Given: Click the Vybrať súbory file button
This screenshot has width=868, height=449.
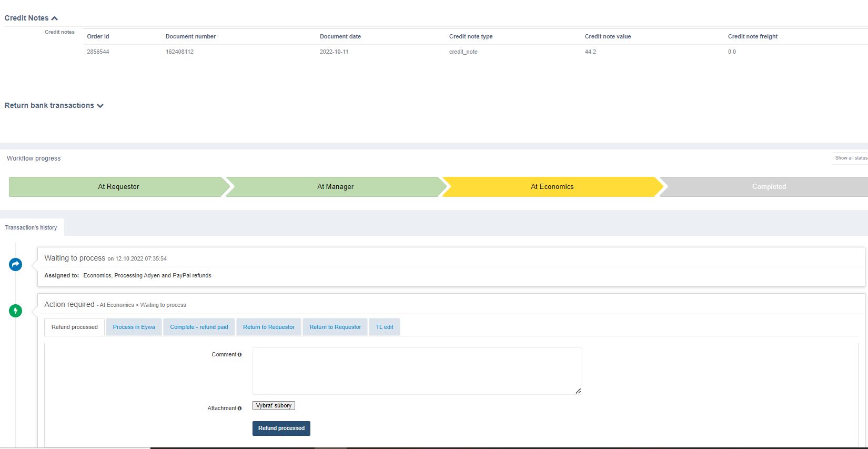Looking at the screenshot, I should (274, 405).
